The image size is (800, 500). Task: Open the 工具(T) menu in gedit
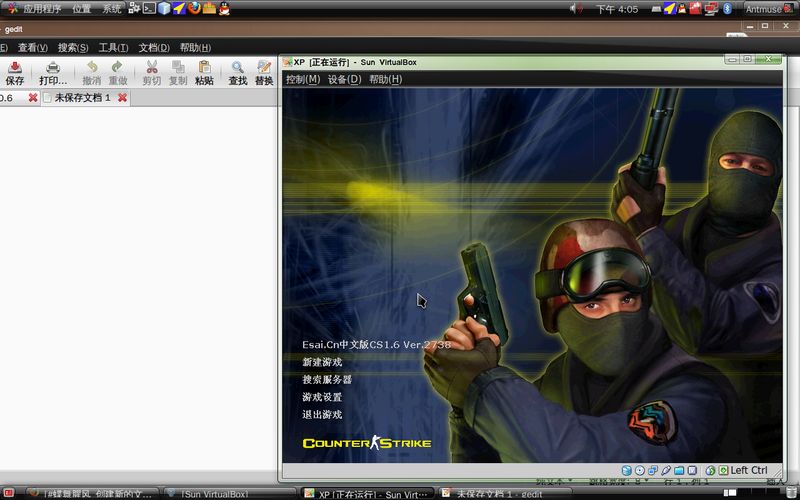click(113, 47)
